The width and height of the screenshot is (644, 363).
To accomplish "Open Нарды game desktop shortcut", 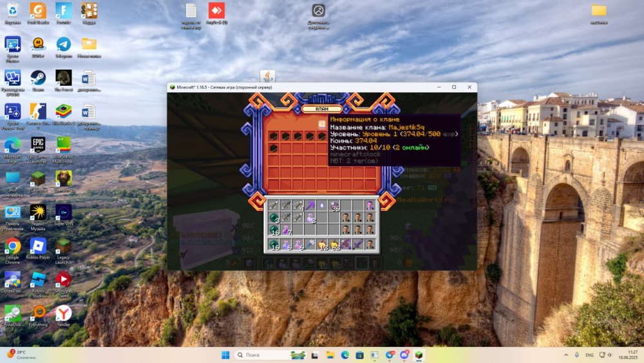I will coord(89,14).
